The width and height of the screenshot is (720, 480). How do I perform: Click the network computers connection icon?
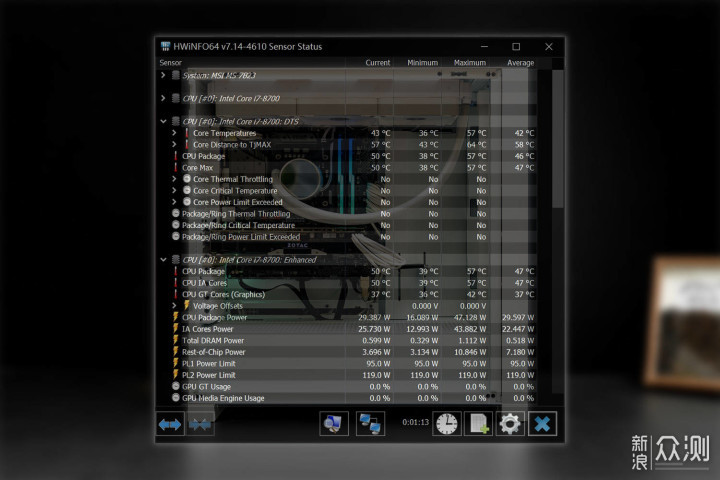coord(370,424)
